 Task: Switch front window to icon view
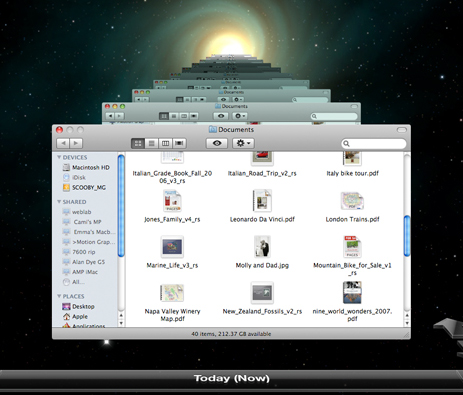pos(138,143)
